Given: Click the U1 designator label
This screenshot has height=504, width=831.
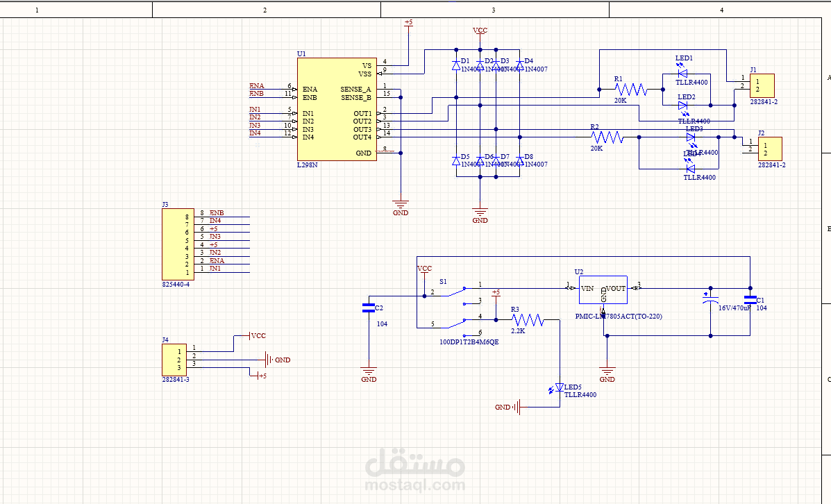Looking at the screenshot, I should [301, 54].
